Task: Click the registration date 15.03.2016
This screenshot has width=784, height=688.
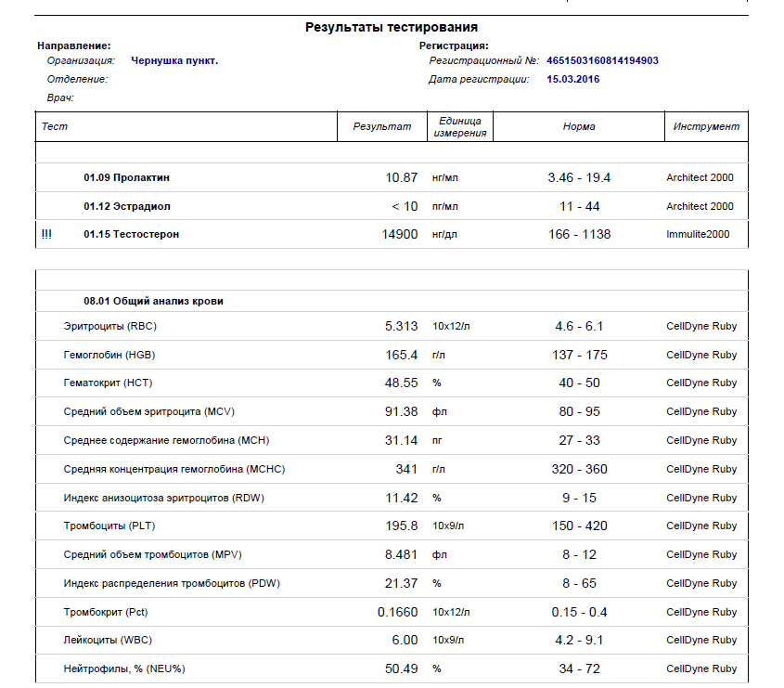Action: click(x=573, y=79)
